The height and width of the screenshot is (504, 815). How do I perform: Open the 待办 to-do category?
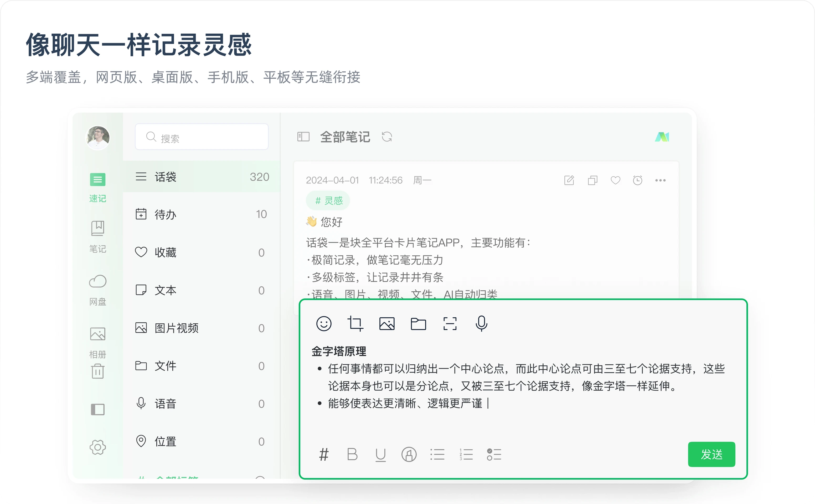point(165,214)
